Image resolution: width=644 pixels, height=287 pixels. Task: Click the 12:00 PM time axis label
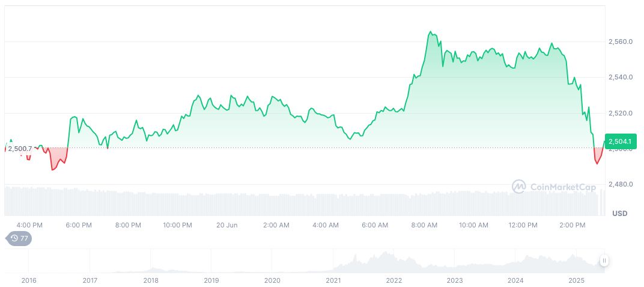(x=523, y=225)
